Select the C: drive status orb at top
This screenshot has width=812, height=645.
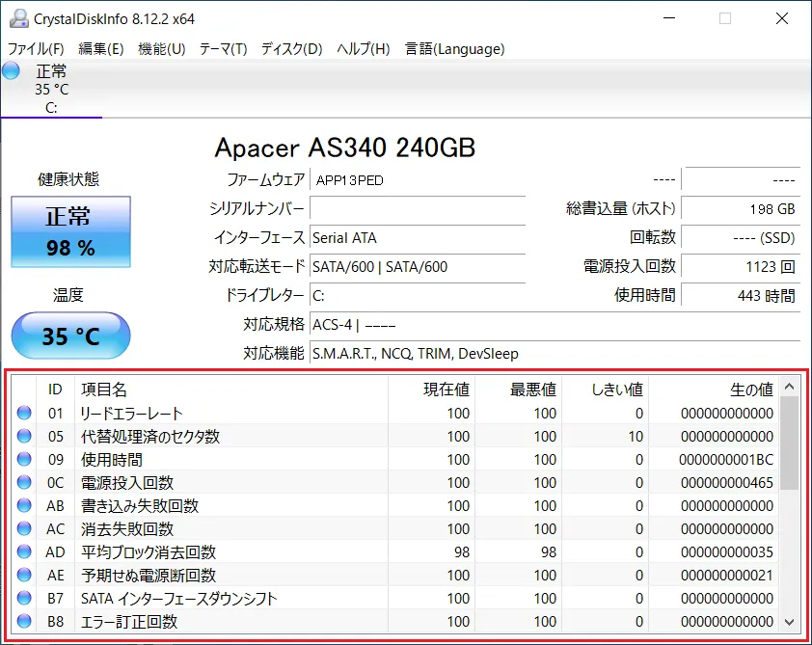point(11,70)
